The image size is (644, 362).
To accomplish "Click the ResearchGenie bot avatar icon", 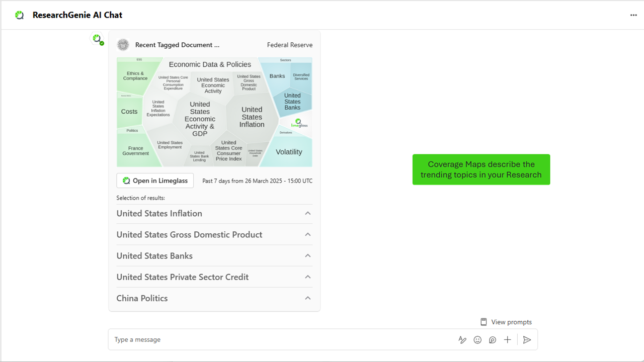I will coord(97,39).
